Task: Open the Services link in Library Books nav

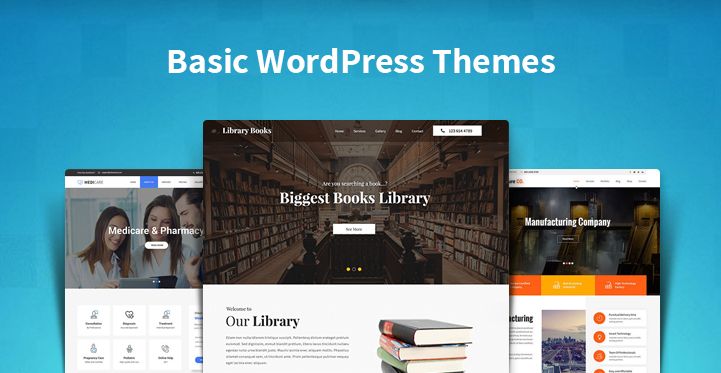Action: coord(360,131)
